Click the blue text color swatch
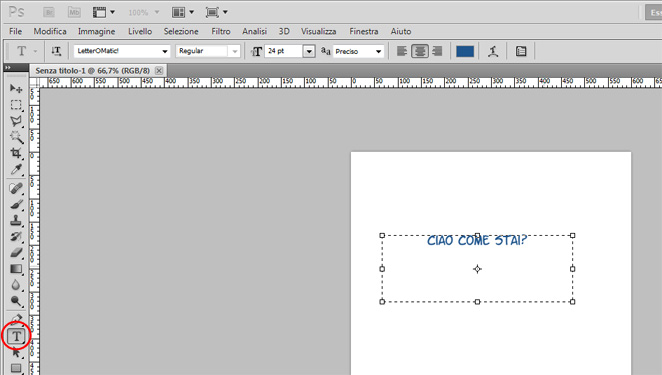Screen dimensions: 662x375 (465, 52)
